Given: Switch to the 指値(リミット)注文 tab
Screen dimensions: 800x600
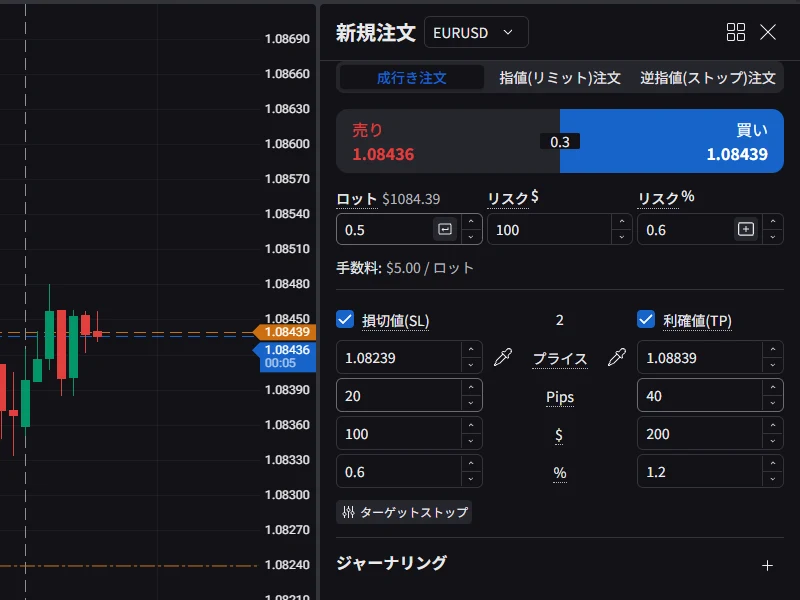Looking at the screenshot, I should click(x=560, y=78).
